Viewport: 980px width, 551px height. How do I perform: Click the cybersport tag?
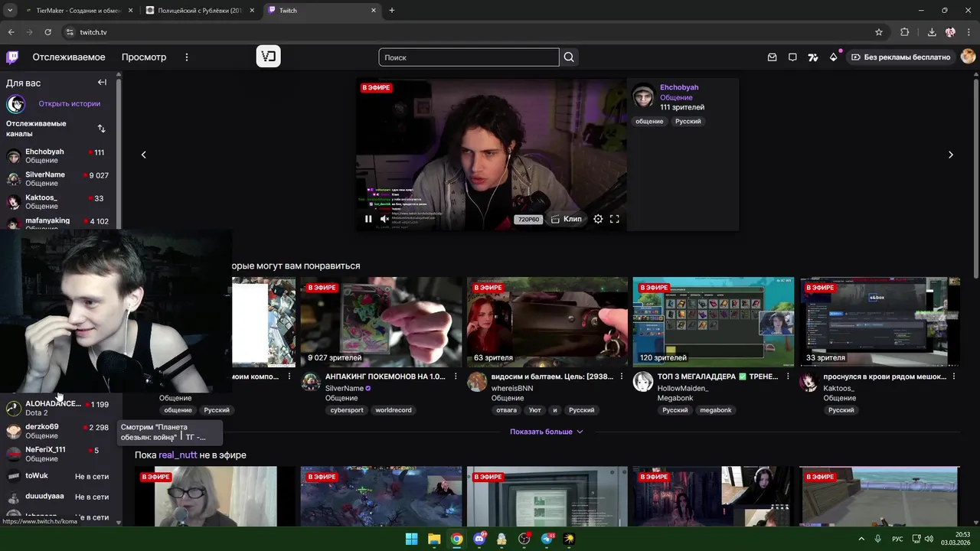click(347, 410)
